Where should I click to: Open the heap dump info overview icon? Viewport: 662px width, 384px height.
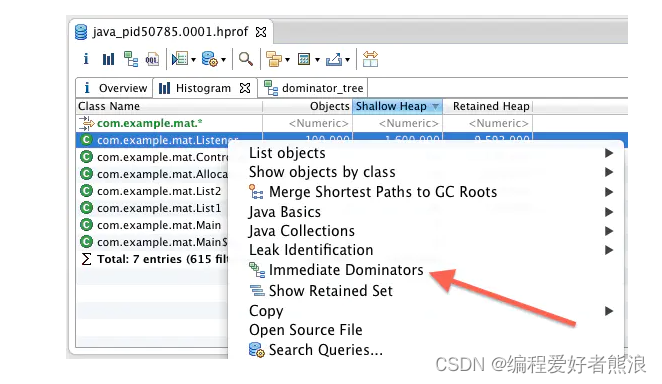[86, 59]
